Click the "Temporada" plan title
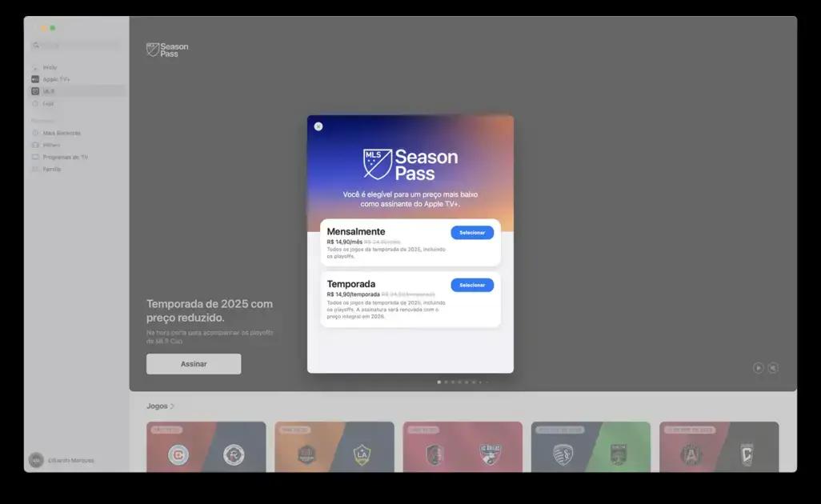The height and width of the screenshot is (504, 821). pyautogui.click(x=350, y=284)
